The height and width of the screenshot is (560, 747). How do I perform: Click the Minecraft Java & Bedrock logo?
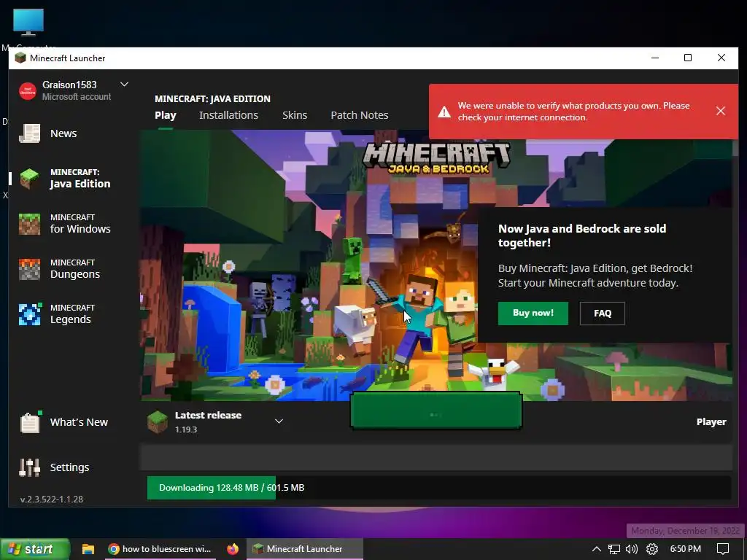click(x=436, y=158)
